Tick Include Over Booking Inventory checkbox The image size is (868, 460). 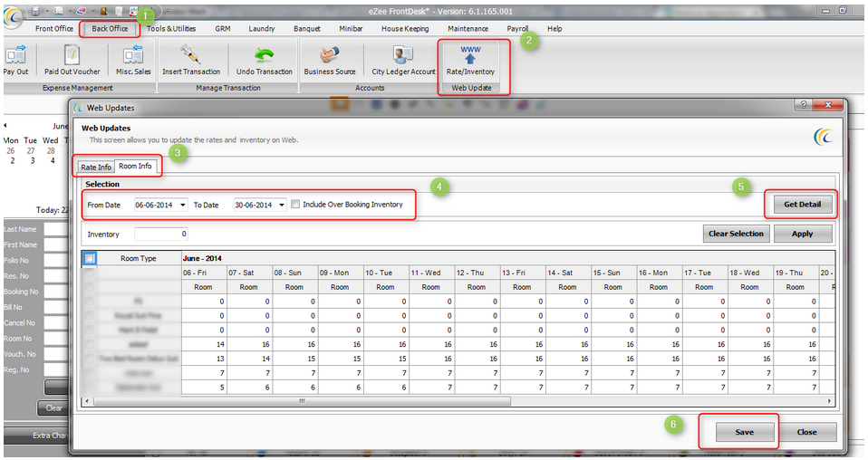(x=295, y=205)
